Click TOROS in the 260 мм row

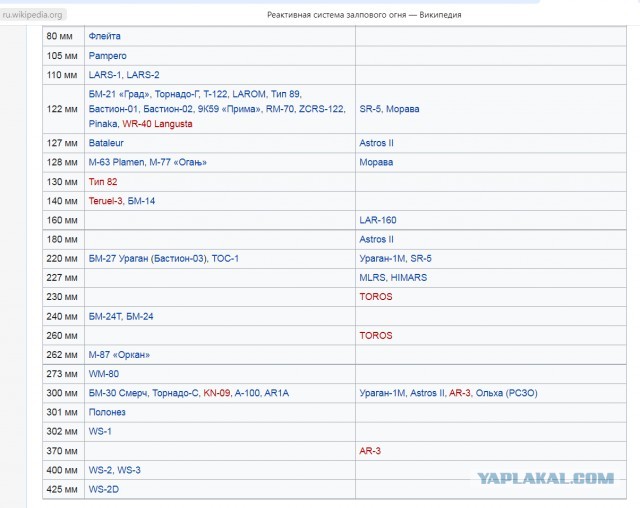(x=376, y=335)
